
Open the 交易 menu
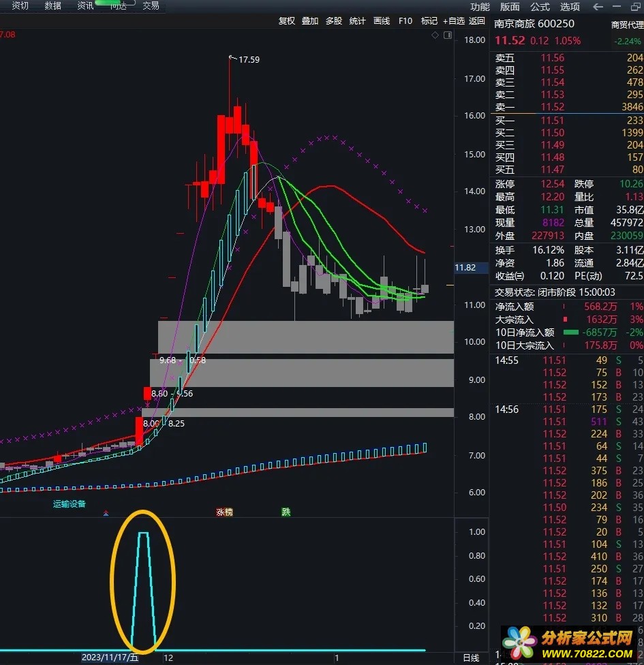pyautogui.click(x=151, y=5)
